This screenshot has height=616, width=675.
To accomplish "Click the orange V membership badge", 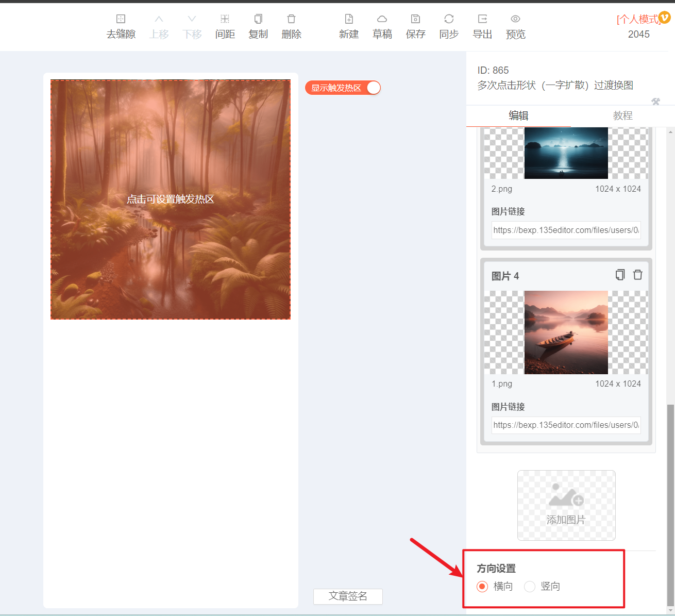I will tap(665, 18).
